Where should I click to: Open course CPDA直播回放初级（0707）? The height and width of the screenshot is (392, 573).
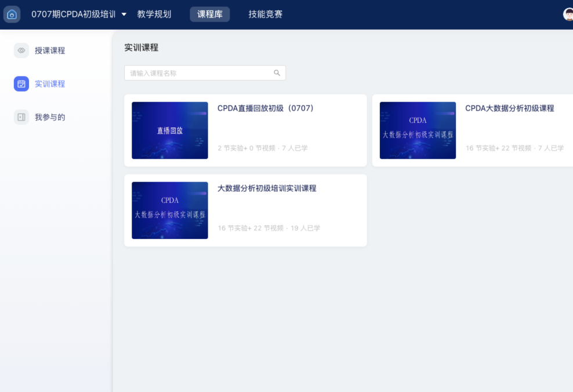(x=266, y=108)
